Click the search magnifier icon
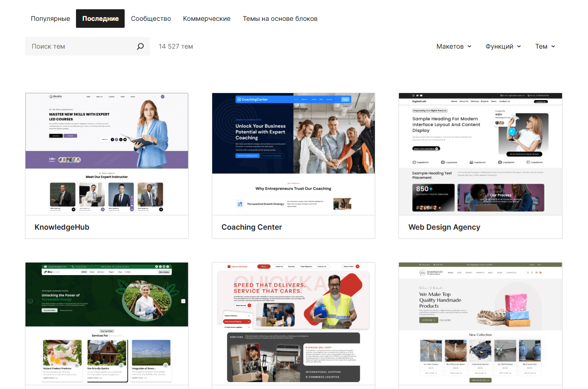 140,46
